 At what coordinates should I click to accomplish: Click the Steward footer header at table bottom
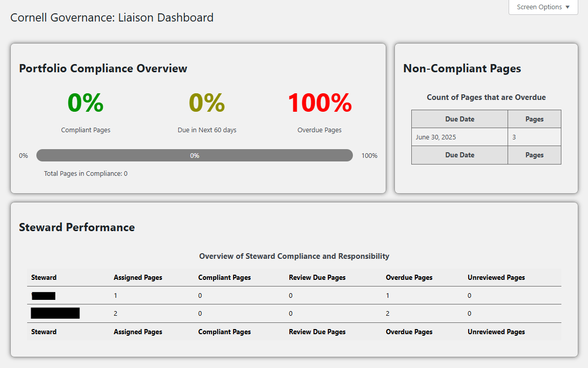tap(44, 332)
